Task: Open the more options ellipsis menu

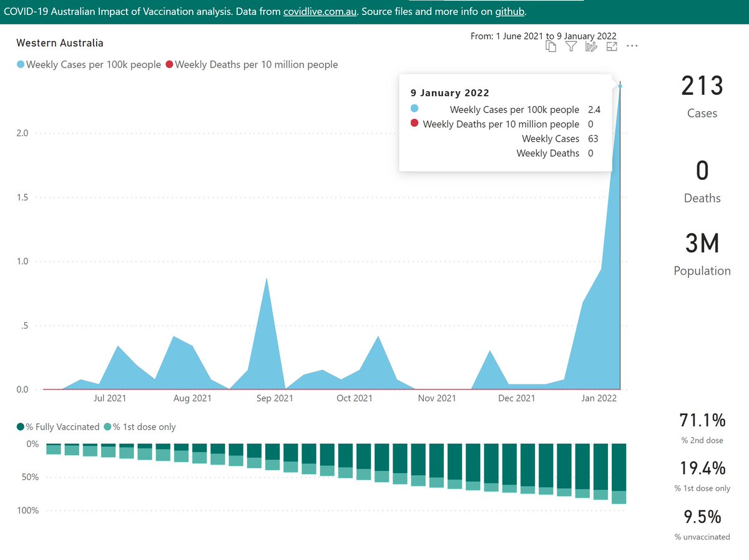Action: pyautogui.click(x=632, y=46)
